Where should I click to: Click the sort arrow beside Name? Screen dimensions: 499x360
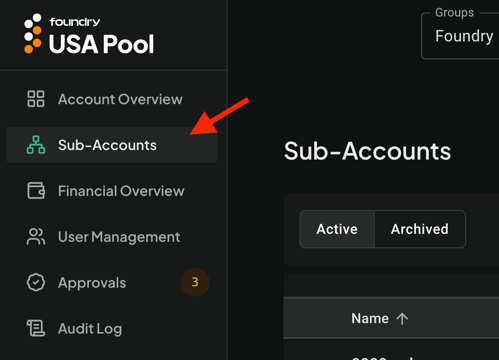click(402, 319)
